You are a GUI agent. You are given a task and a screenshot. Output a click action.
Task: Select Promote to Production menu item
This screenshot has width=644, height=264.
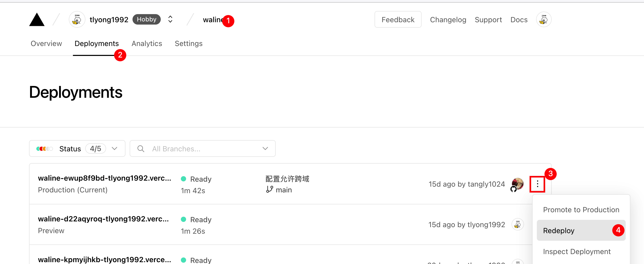pos(581,210)
